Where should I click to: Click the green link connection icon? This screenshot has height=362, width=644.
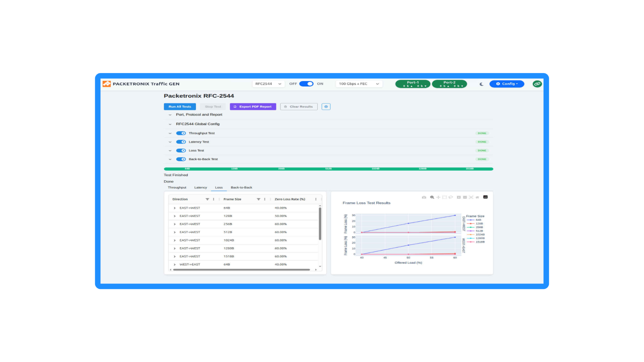[x=537, y=84]
